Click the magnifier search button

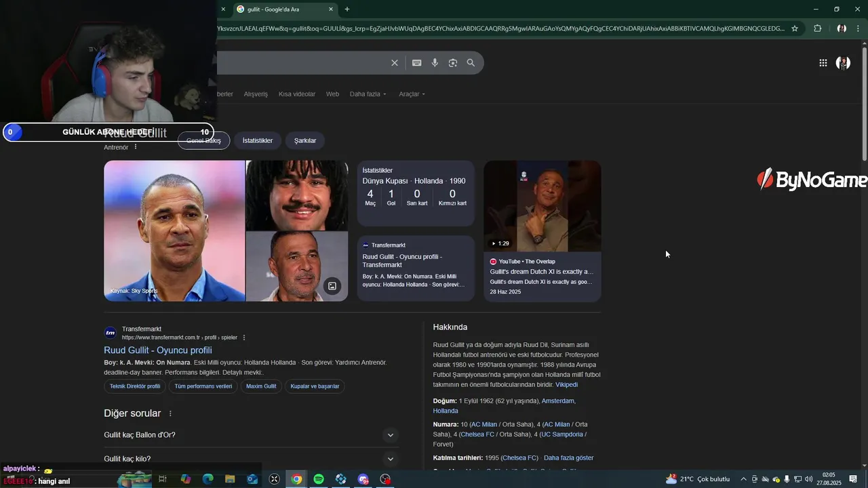point(471,63)
